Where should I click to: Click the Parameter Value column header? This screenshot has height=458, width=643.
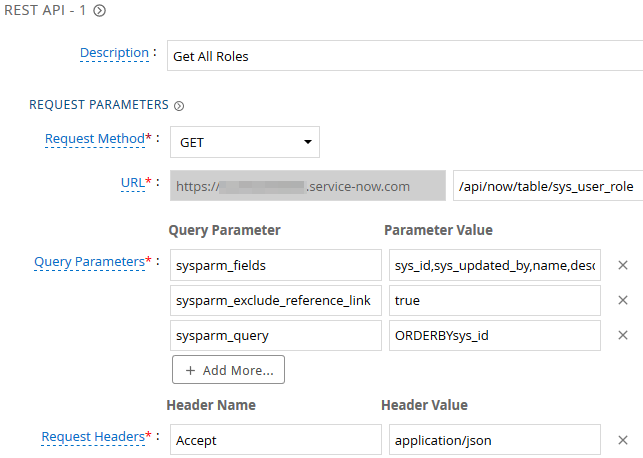[x=438, y=230]
